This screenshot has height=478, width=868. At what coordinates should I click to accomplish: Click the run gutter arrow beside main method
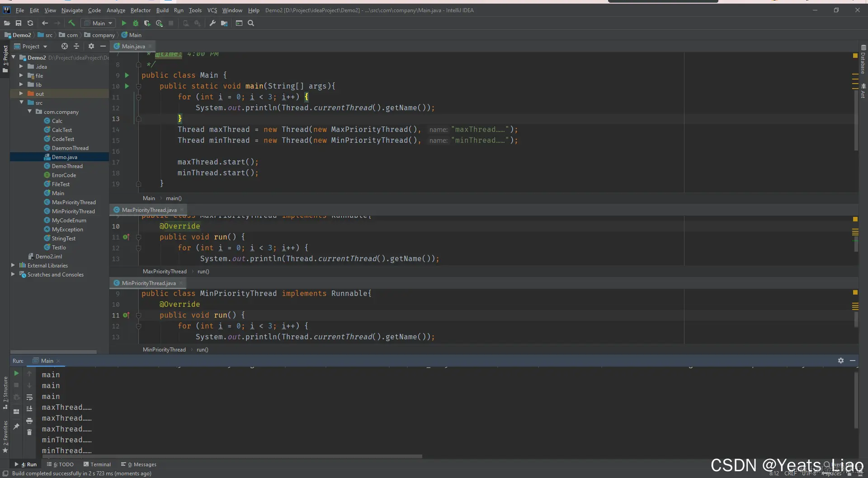pyautogui.click(x=127, y=86)
